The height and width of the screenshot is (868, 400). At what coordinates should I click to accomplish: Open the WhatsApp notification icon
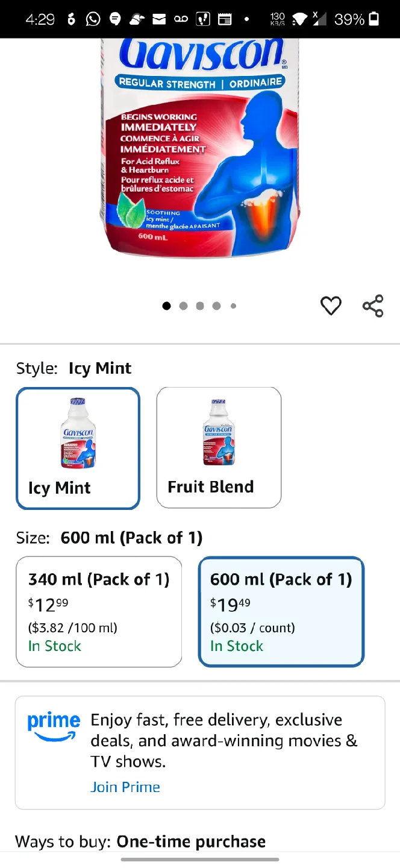point(93,19)
